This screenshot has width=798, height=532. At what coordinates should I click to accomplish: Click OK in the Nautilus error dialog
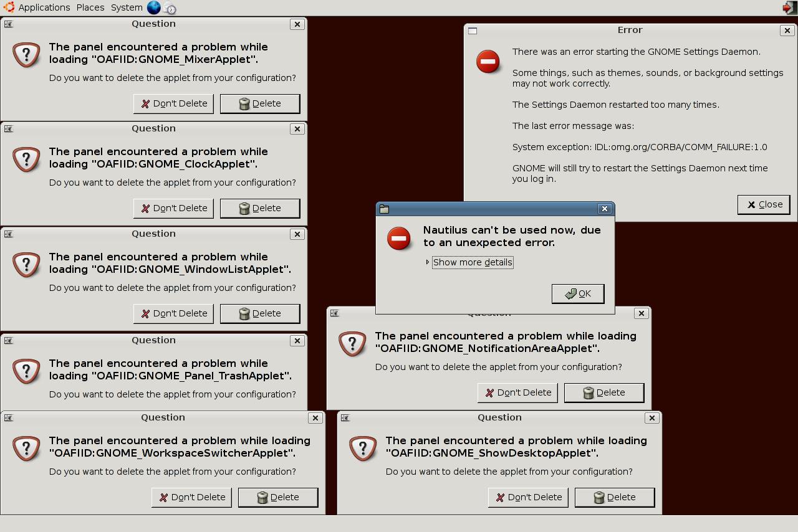(578, 293)
